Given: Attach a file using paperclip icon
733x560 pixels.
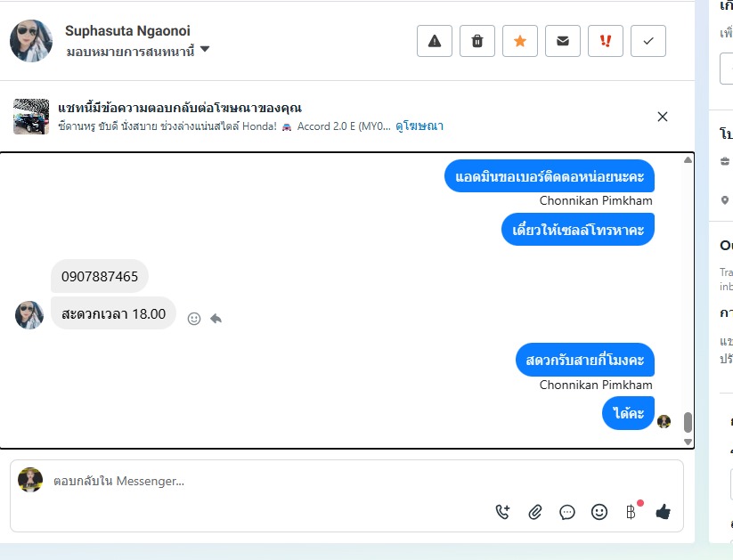Looking at the screenshot, I should click(x=534, y=512).
